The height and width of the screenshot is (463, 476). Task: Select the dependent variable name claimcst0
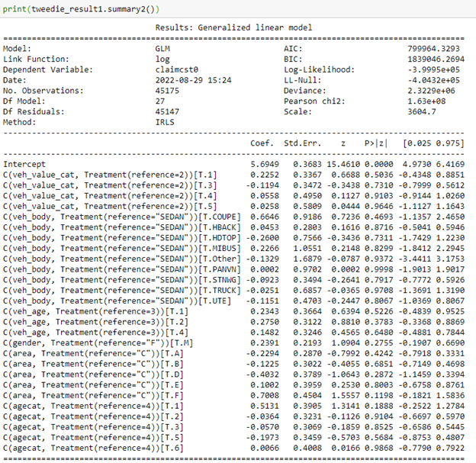click(x=176, y=69)
